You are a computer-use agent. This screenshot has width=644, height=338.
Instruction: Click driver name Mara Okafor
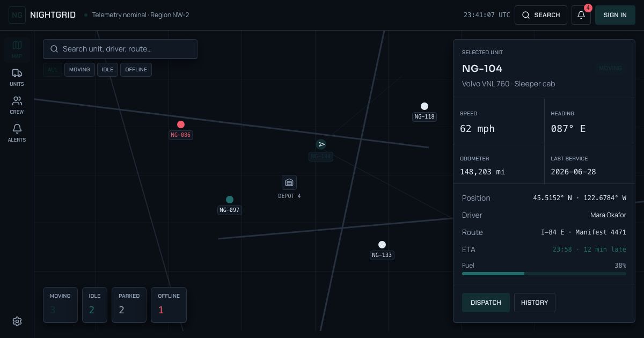click(608, 215)
